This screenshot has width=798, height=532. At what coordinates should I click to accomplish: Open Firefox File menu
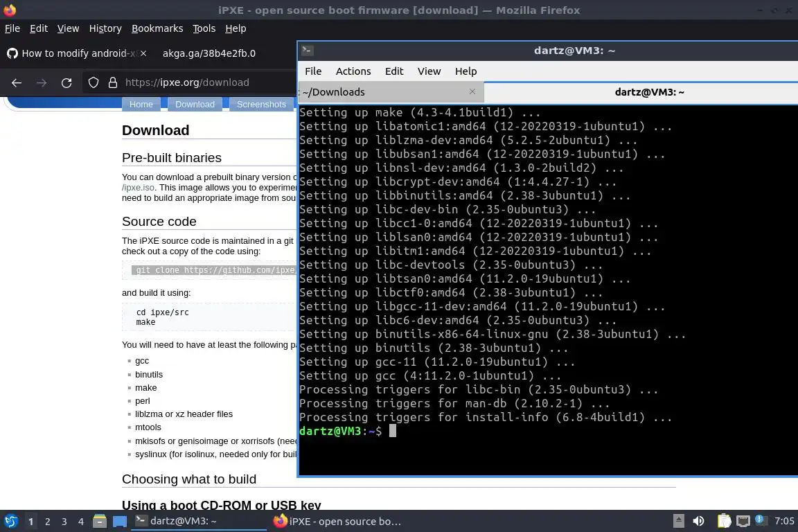[x=12, y=28]
